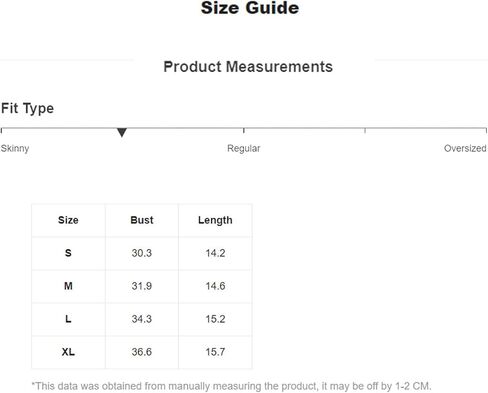Click the XL size row label
The image size is (488, 393).
(68, 352)
